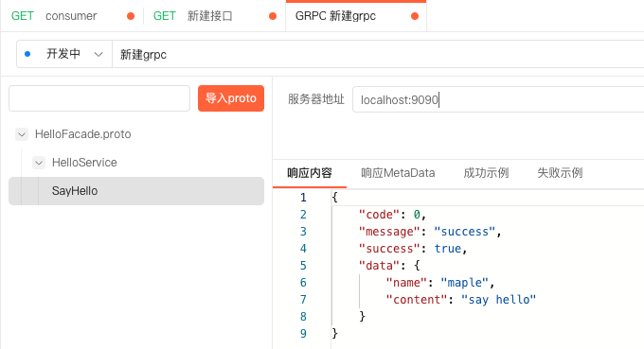Viewport: 644px width, 349px height.
Task: Click the orange unsaved dot on consumer tab
Action: click(131, 16)
